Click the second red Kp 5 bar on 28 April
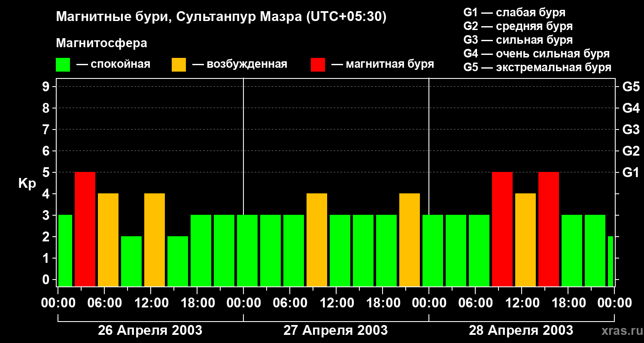Screen dimensions: 644x343 549,229
